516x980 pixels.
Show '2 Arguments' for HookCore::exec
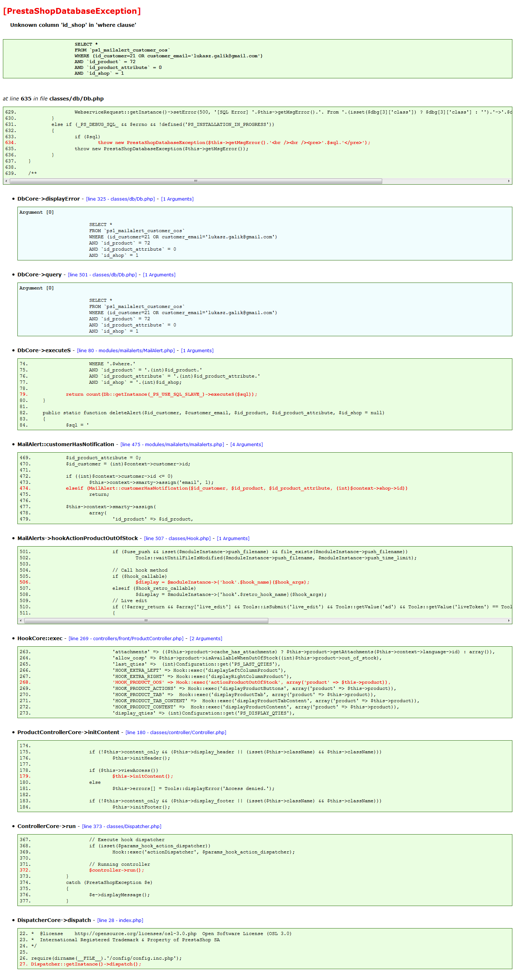pyautogui.click(x=206, y=638)
